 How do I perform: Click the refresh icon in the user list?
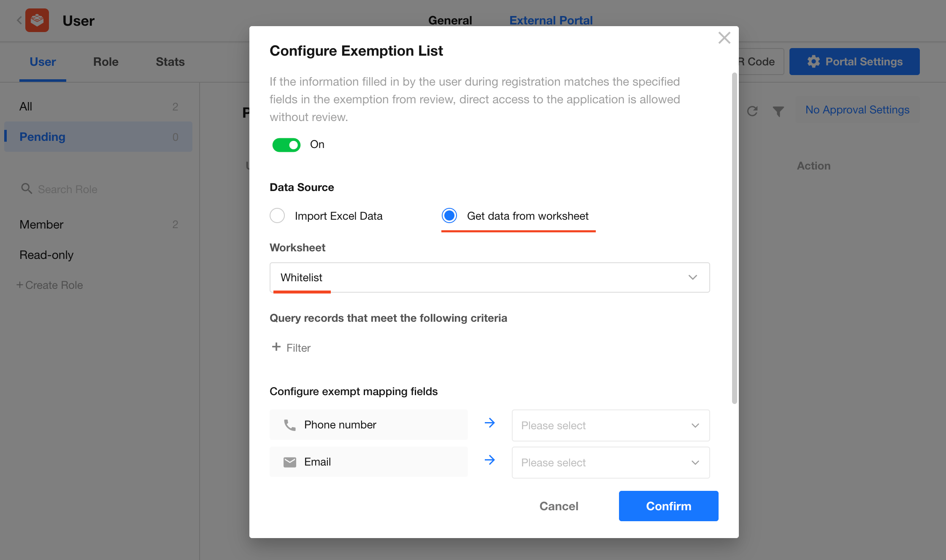752,111
